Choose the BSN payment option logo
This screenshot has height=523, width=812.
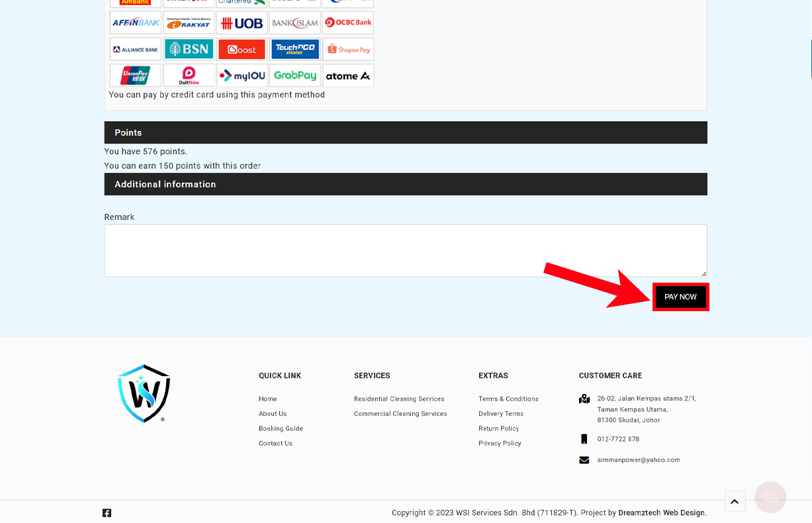pos(189,49)
